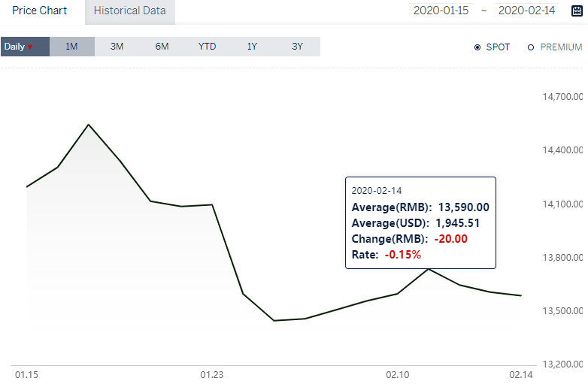Image resolution: width=588 pixels, height=387 pixels.
Task: Select the SPOT radio button
Action: coord(477,47)
